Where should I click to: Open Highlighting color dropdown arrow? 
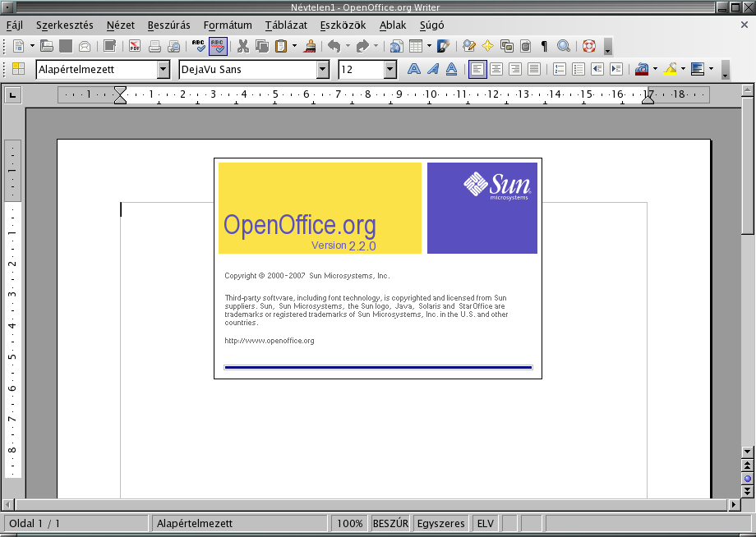683,69
